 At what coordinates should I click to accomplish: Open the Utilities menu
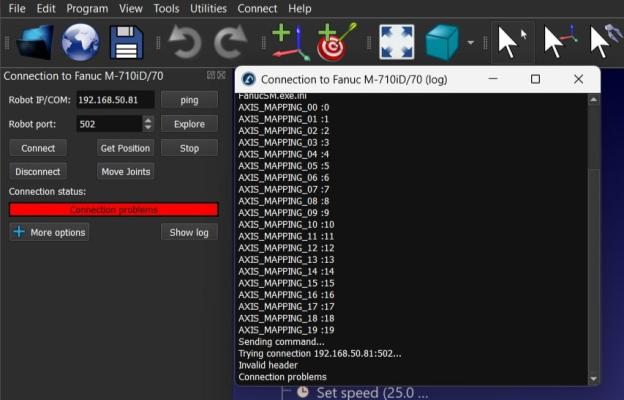click(x=208, y=8)
